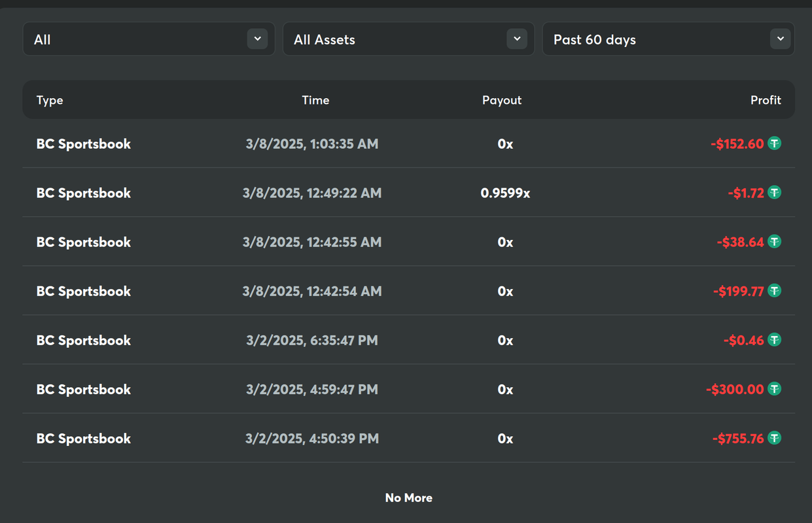The height and width of the screenshot is (523, 812).
Task: Select BC Sportsbook row from 1:03:35 AM
Action: [x=409, y=143]
